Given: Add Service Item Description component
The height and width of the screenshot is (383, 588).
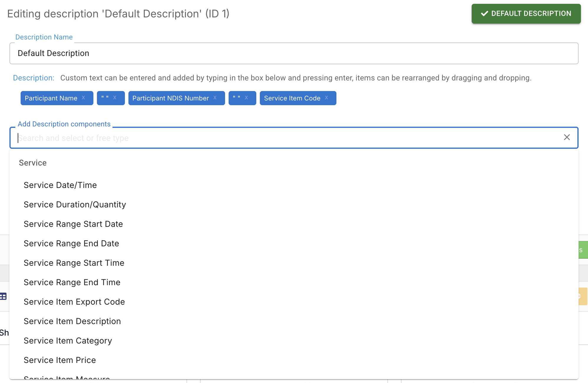Looking at the screenshot, I should 294,321.
